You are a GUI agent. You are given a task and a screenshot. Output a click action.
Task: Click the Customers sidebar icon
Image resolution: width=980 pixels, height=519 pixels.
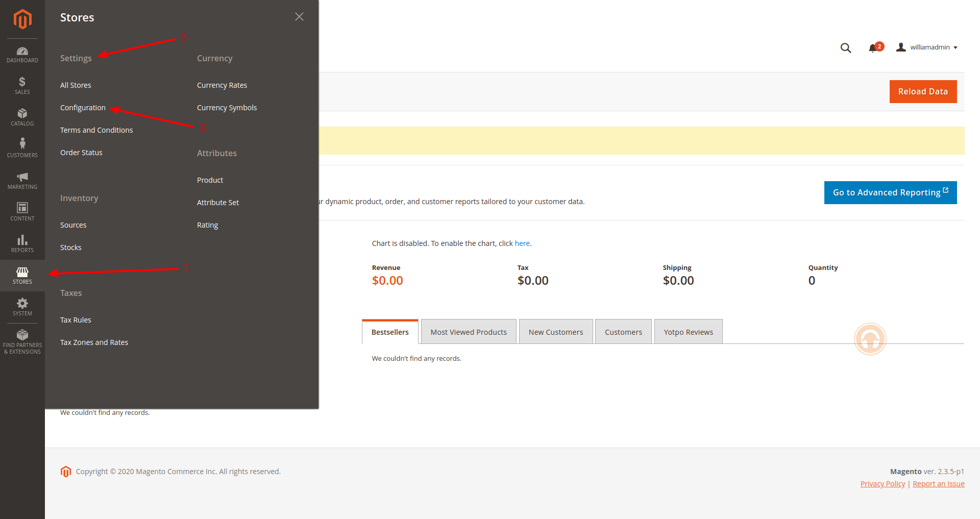coord(22,146)
